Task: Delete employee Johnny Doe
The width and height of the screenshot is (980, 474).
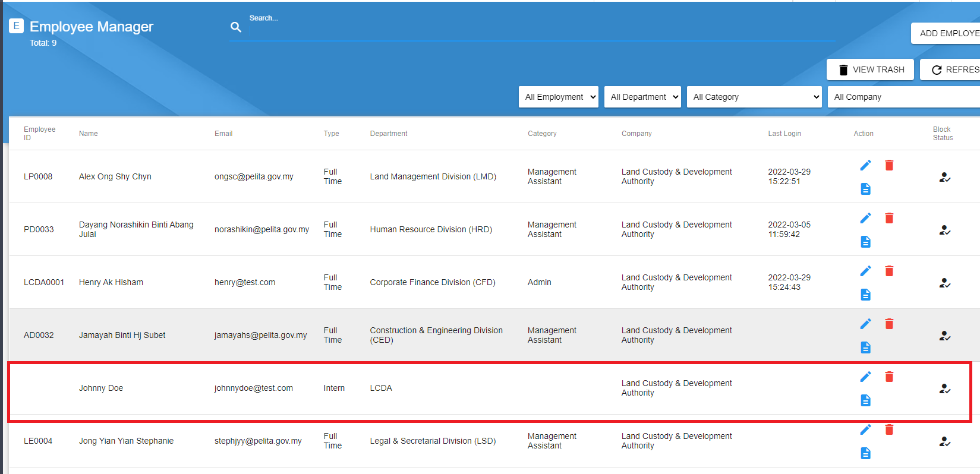Action: (x=889, y=377)
